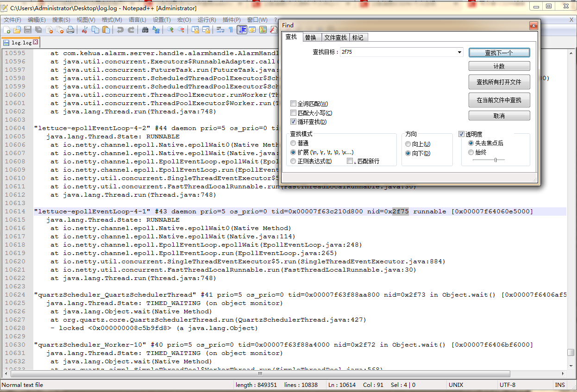Click the Zoom In magnifier icon
577x392 pixels.
coord(170,30)
